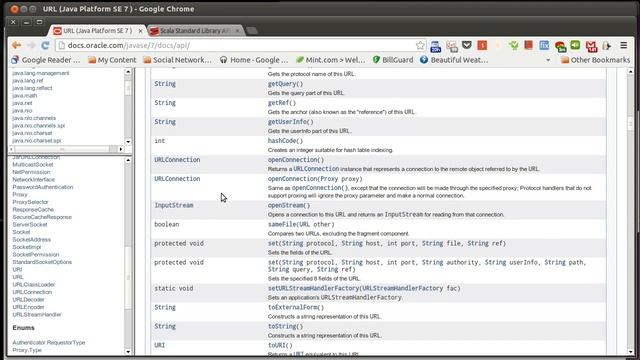Open the toString() method link
This screenshot has height=360, width=640.
[285, 327]
